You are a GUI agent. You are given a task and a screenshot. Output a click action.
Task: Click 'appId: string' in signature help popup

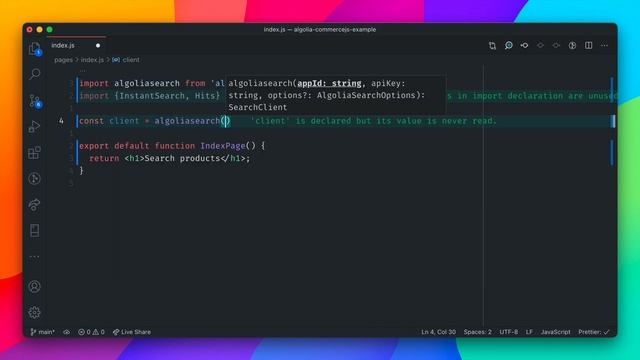pyautogui.click(x=329, y=83)
